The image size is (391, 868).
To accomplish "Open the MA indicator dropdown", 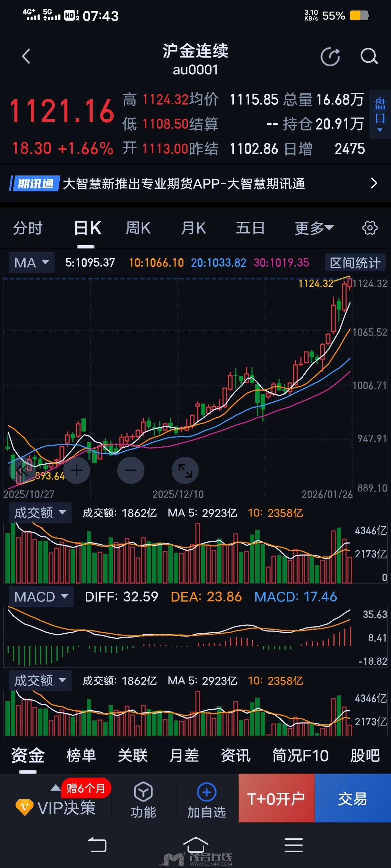I will tap(31, 263).
